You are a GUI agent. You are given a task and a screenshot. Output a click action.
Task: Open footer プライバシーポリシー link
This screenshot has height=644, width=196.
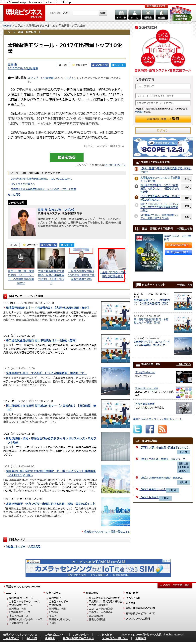click(114, 638)
